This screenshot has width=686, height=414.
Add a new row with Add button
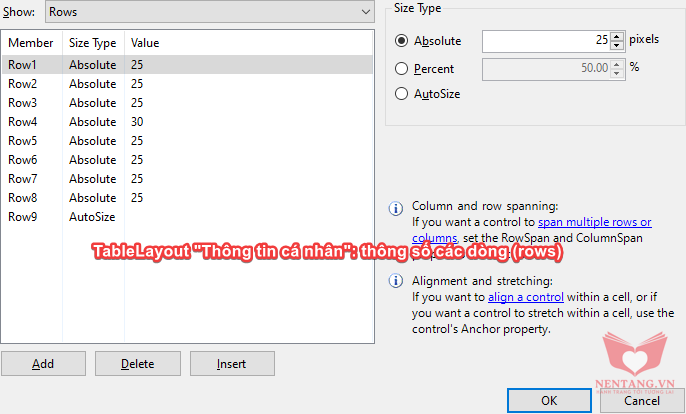click(x=43, y=363)
